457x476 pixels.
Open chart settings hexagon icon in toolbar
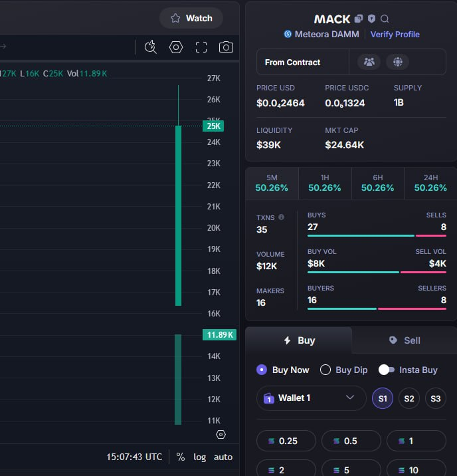coord(176,47)
